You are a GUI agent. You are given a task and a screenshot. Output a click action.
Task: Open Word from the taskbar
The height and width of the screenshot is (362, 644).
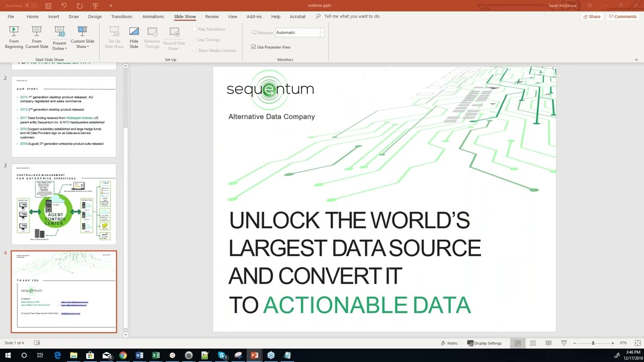[x=139, y=355]
